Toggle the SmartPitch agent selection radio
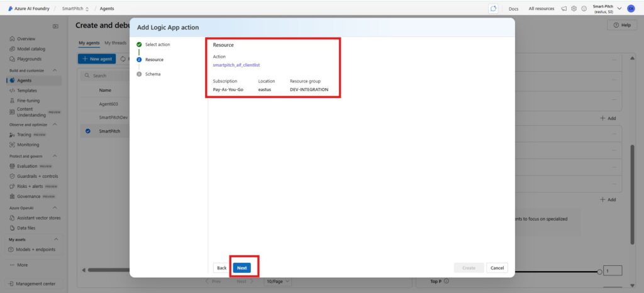The height and width of the screenshot is (293, 644). click(87, 131)
